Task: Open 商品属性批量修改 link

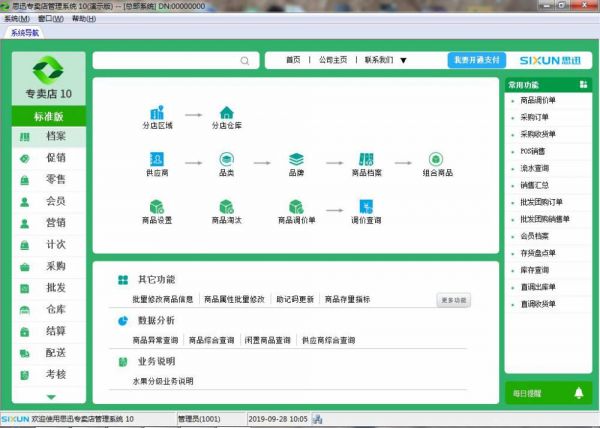Action: (x=234, y=299)
